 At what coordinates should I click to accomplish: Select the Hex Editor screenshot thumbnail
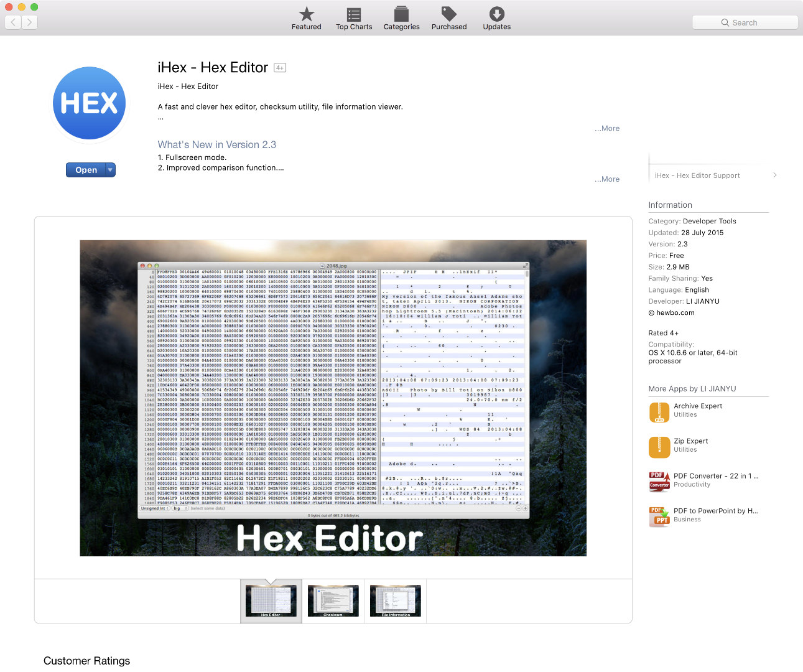coord(271,601)
